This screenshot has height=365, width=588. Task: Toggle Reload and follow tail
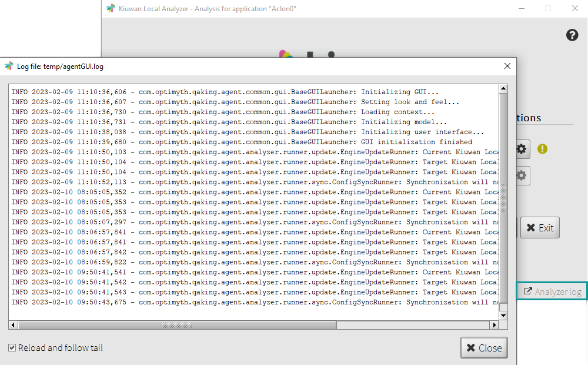pos(12,347)
